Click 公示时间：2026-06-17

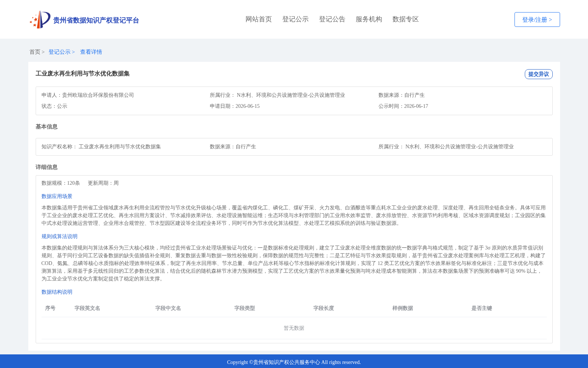pos(403,106)
